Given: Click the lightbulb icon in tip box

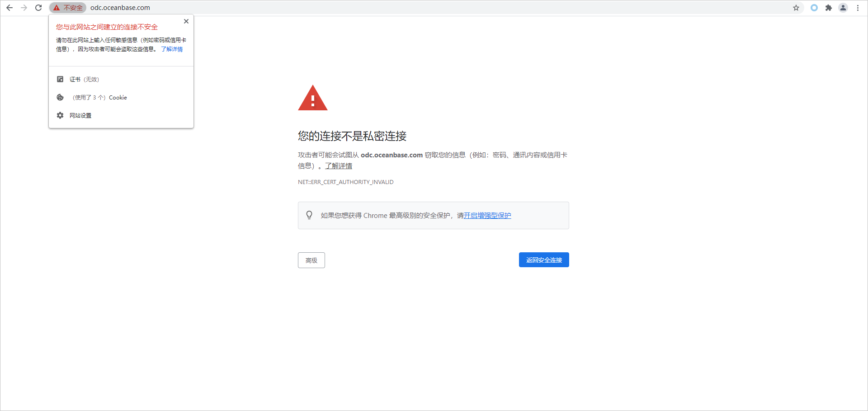Looking at the screenshot, I should coord(309,215).
